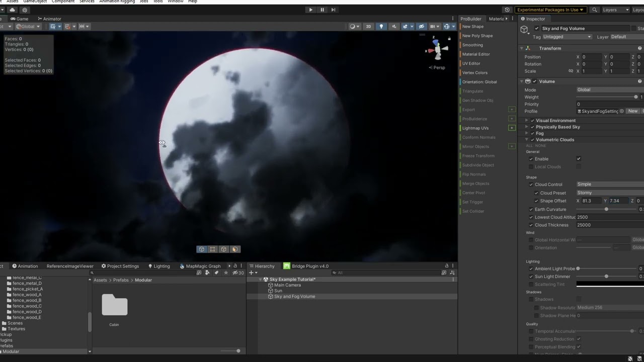Click the Lowest Cloud Altitude value field
The width and height of the screenshot is (644, 362).
pos(610,217)
